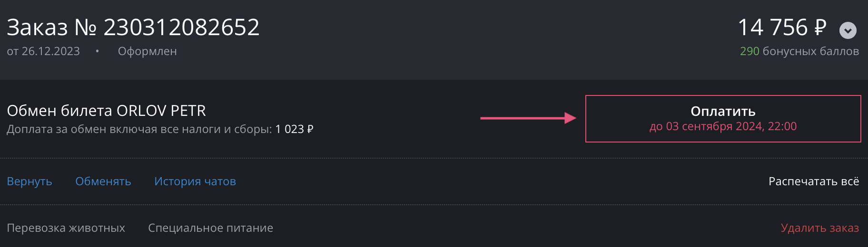Click the order date 26.12.2023
868x247 pixels.
click(50, 51)
